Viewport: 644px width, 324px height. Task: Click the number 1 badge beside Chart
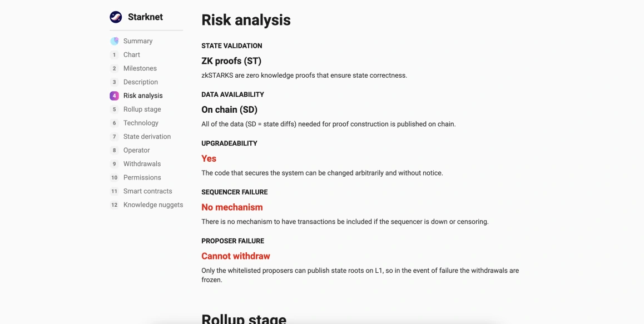[114, 55]
